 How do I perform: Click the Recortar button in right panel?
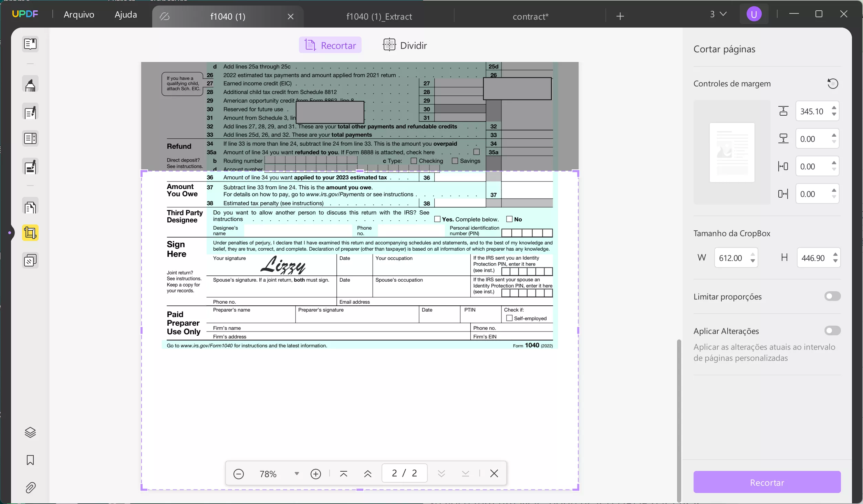pos(767,482)
